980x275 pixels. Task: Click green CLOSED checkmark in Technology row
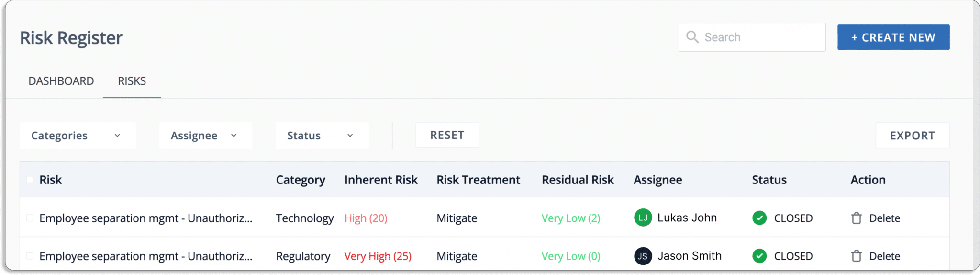759,218
